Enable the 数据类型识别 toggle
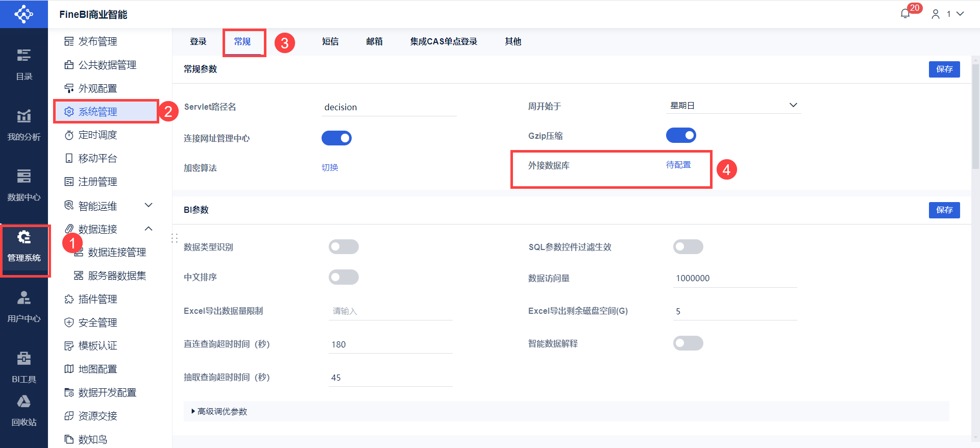This screenshot has width=980, height=448. pos(344,247)
